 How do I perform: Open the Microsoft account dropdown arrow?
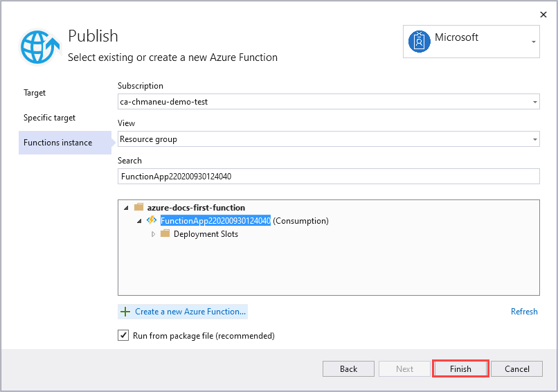coord(533,42)
